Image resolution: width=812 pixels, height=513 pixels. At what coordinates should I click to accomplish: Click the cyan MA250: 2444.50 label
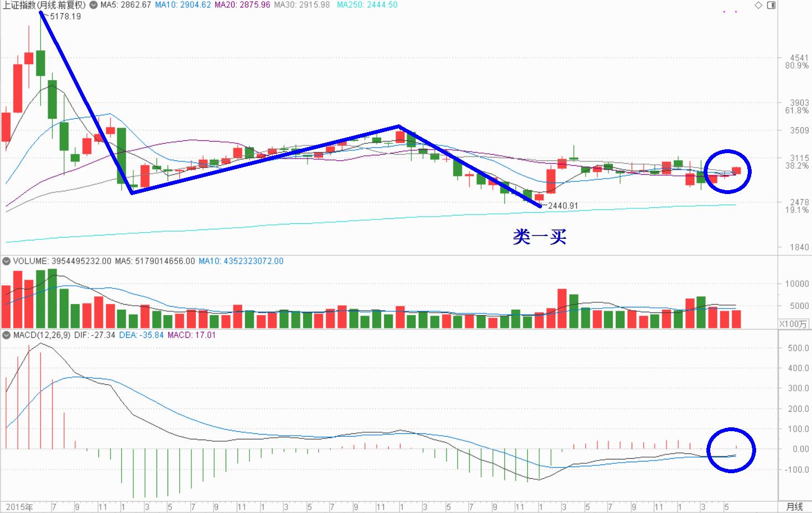(367, 5)
